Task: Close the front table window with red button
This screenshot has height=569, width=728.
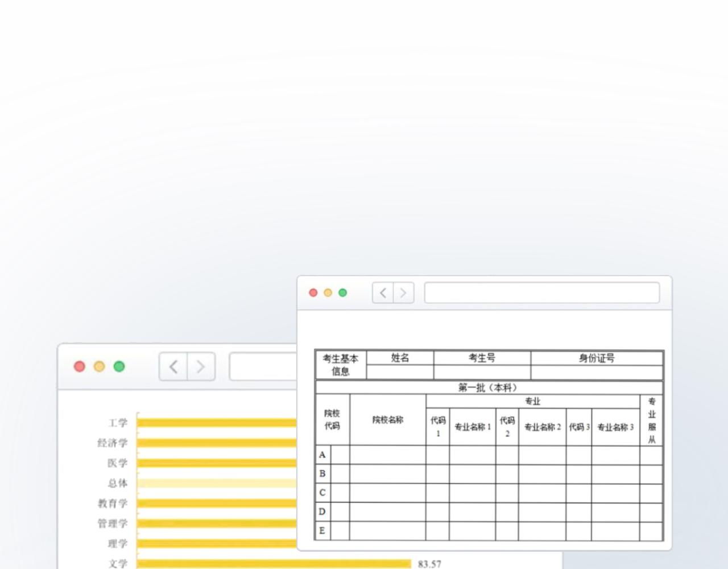Action: 313,292
